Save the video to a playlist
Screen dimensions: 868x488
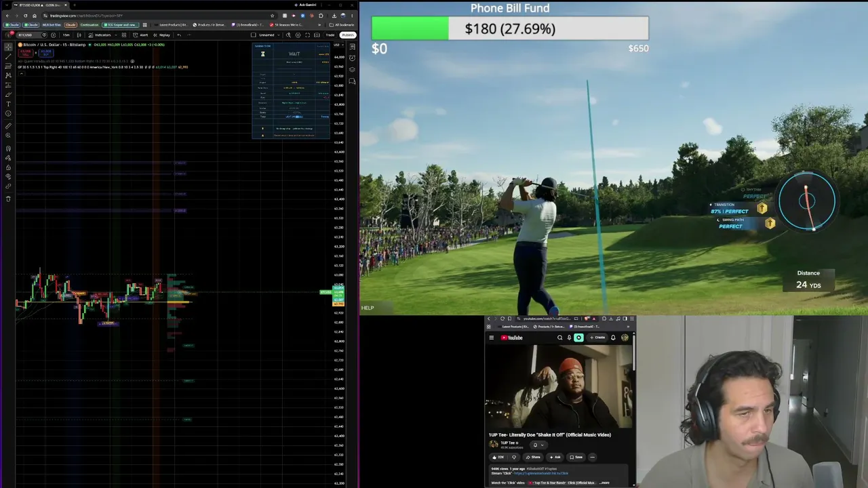pyautogui.click(x=575, y=457)
